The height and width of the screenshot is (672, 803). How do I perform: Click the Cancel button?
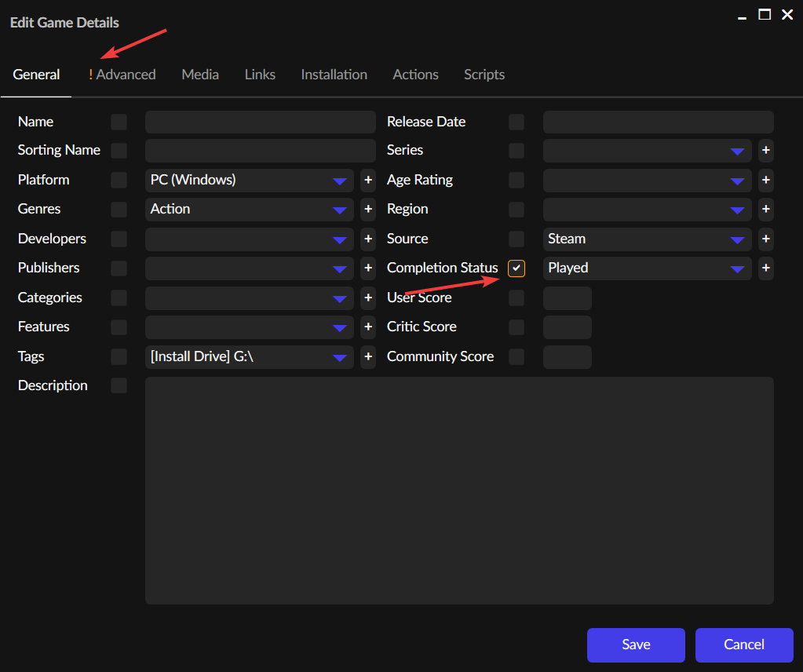(x=743, y=645)
